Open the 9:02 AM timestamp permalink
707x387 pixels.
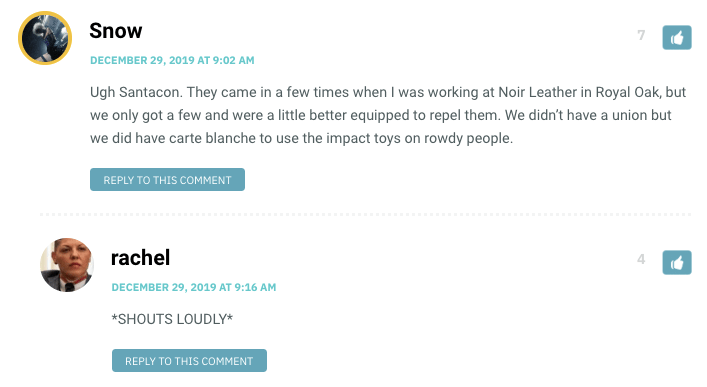click(172, 60)
